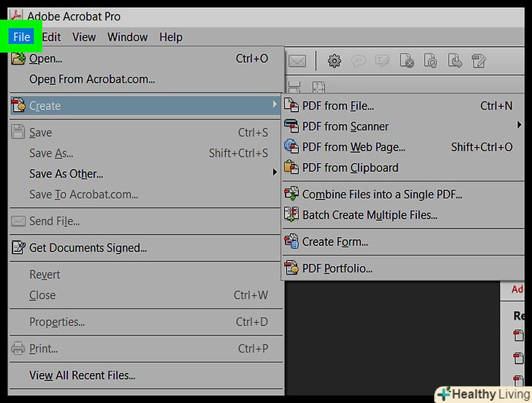Expand the Save As Other submenu arrow
Image resolution: width=532 pixels, height=403 pixels.
tap(275, 173)
